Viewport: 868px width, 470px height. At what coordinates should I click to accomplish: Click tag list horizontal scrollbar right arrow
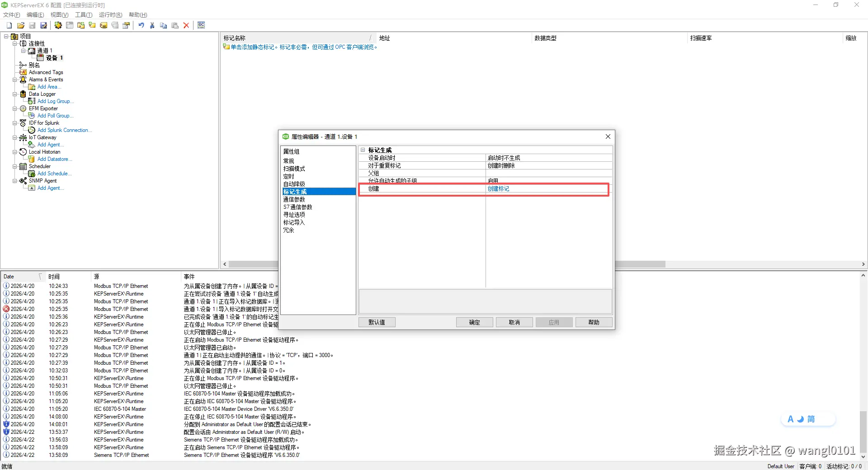(863, 264)
